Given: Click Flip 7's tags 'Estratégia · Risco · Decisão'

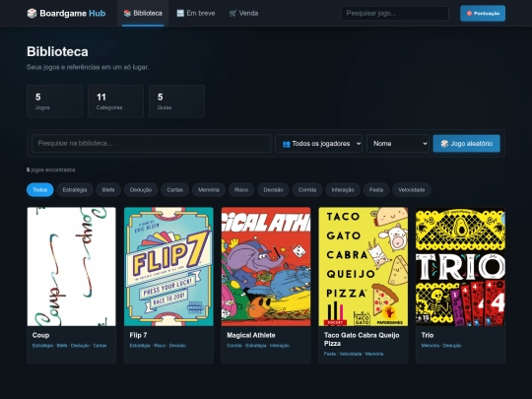Looking at the screenshot, I should [158, 346].
